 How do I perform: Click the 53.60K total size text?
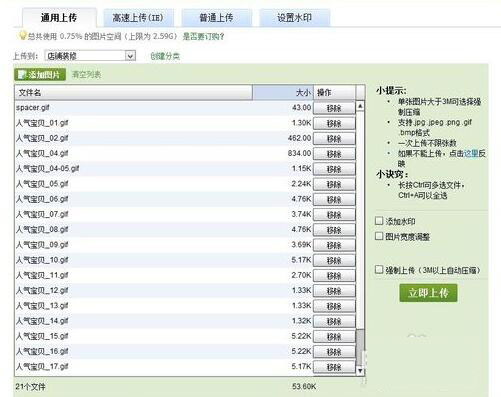(x=304, y=387)
